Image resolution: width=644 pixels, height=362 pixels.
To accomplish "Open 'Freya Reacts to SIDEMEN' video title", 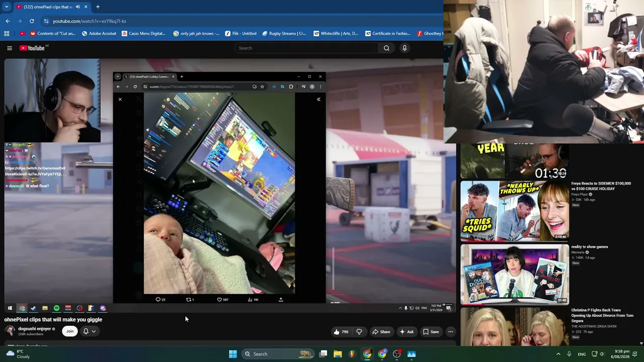I will click(x=601, y=186).
